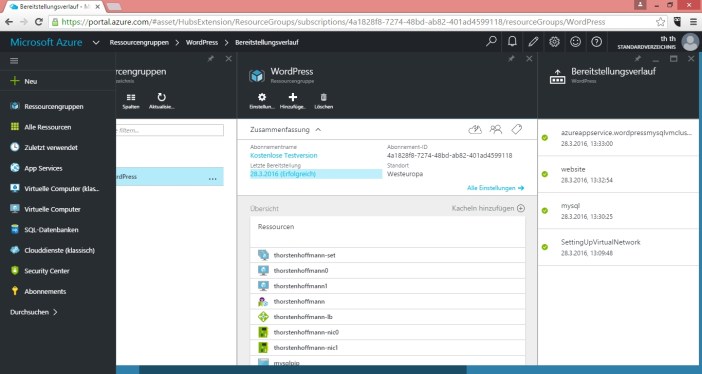Open SQL-Datenbanken in sidebar
The image size is (702, 374).
[57, 230]
